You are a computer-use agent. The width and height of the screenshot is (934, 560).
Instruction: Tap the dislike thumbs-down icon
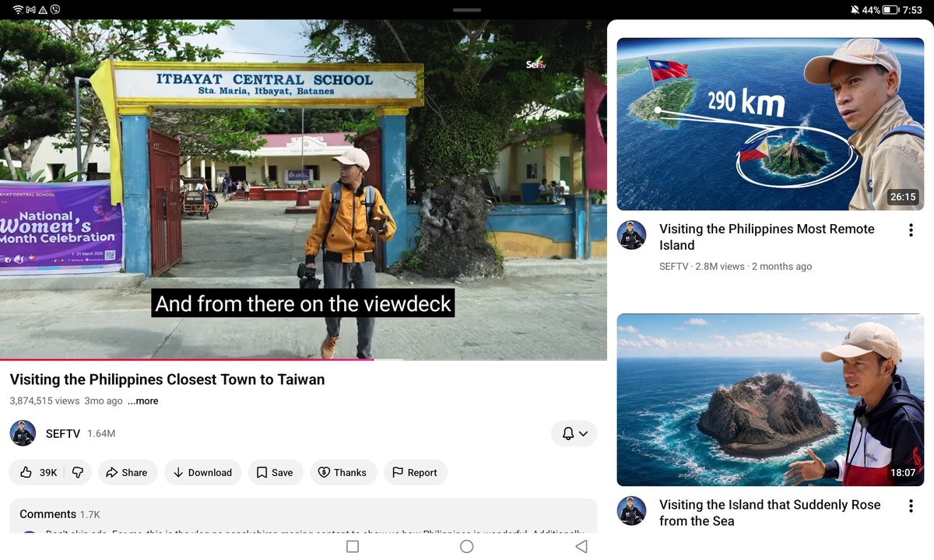pyautogui.click(x=77, y=472)
